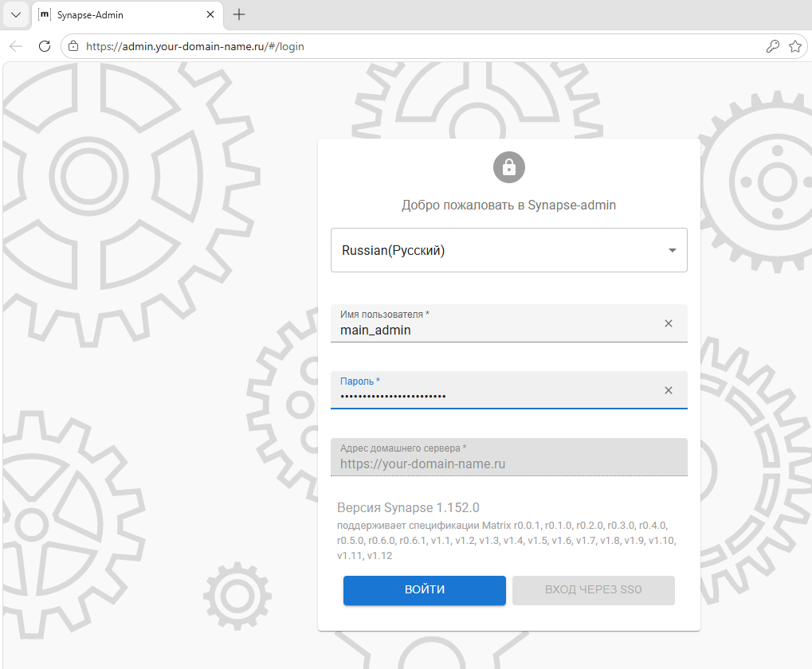Image resolution: width=812 pixels, height=669 pixels.
Task: Close the Synapse-Admin tab
Action: (210, 14)
